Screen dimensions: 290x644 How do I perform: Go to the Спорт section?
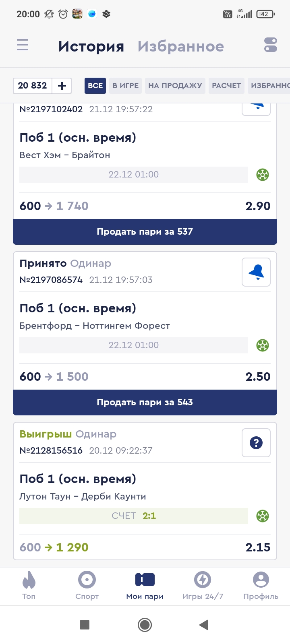click(x=87, y=585)
